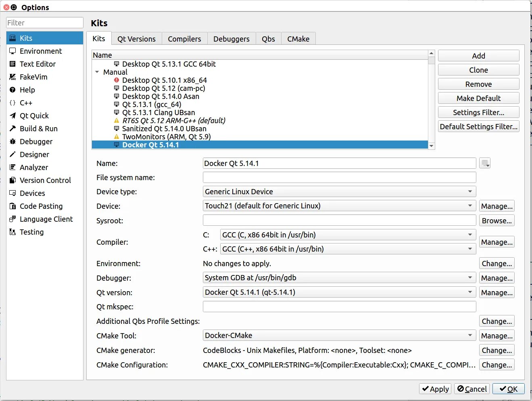The width and height of the screenshot is (532, 401).
Task: Switch to the Qbs tab
Action: point(268,39)
